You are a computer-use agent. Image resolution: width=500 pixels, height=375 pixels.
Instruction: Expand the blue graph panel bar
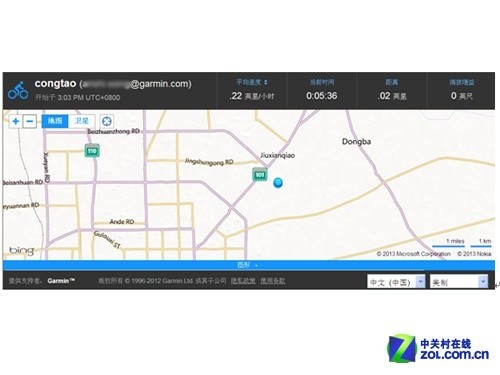[x=249, y=265]
